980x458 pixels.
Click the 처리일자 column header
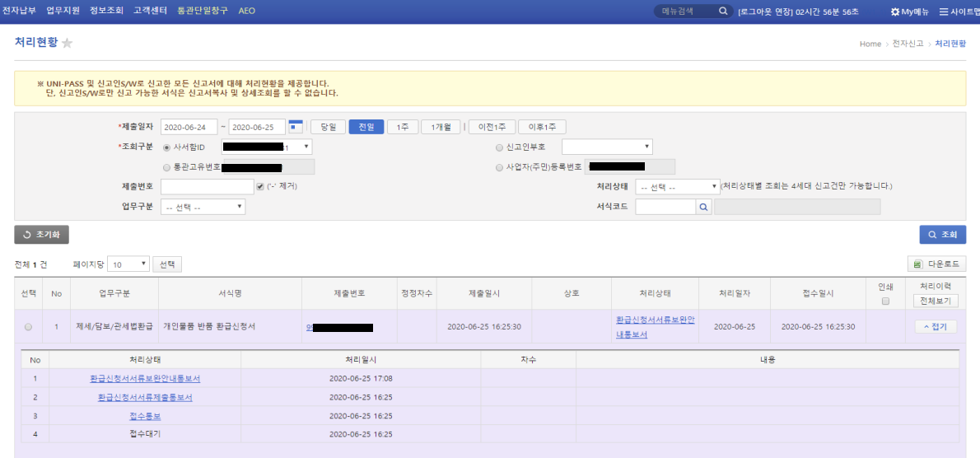click(735, 293)
